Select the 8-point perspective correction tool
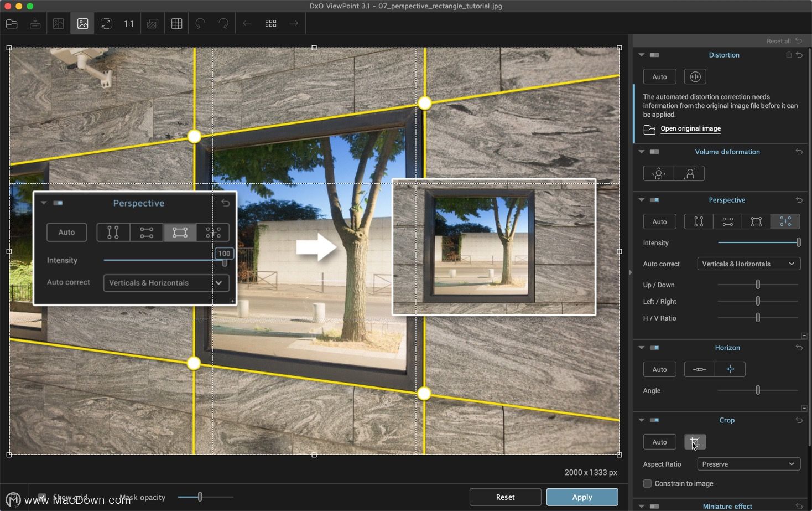Screen dimensions: 812x511 (x=785, y=221)
